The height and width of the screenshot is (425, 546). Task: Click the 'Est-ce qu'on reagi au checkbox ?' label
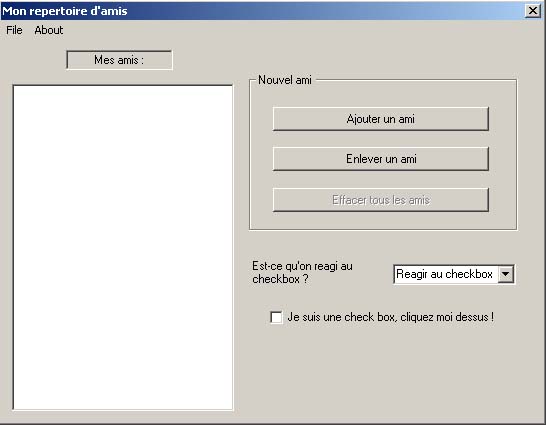[x=302, y=273]
